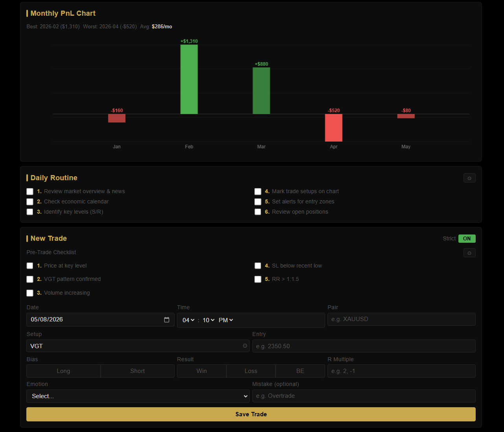Screen dimensions: 504x432
Task: Focus the Pair input field
Action: (401, 319)
